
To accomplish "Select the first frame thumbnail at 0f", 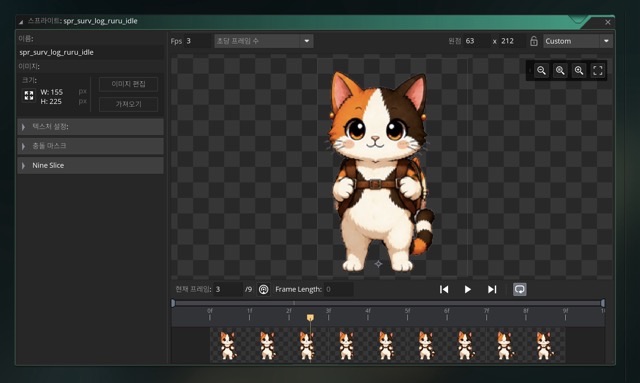I will [230, 345].
